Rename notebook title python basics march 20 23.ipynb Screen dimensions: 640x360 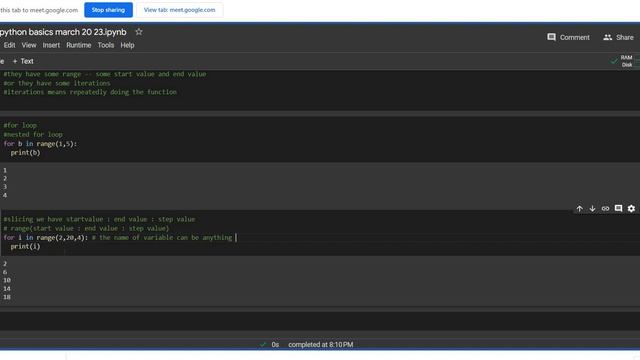coord(63,32)
